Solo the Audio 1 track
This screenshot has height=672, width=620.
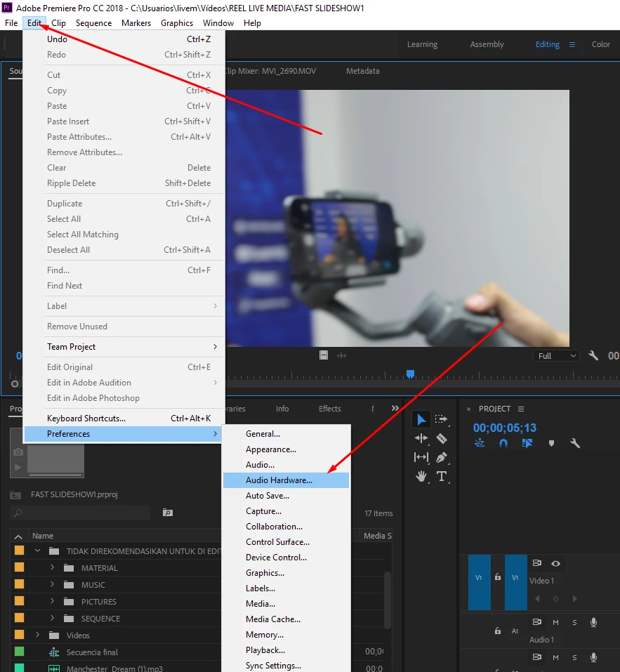pos(574,622)
